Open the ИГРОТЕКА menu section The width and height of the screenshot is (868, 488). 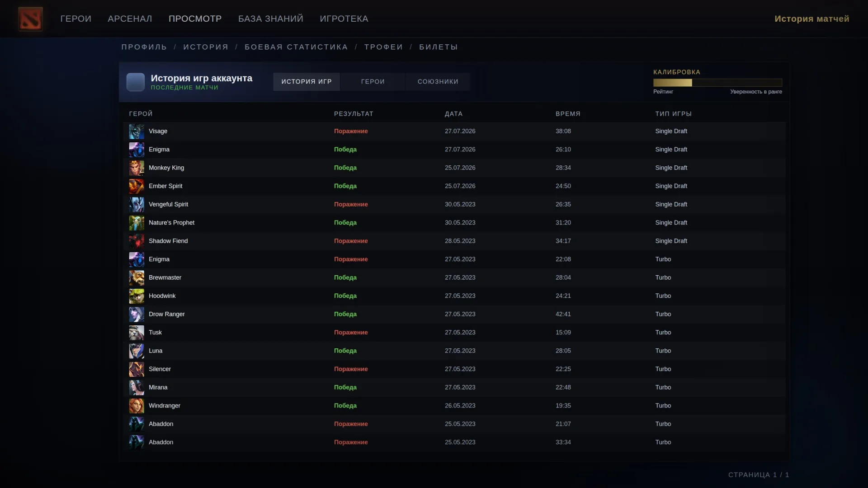pyautogui.click(x=344, y=19)
